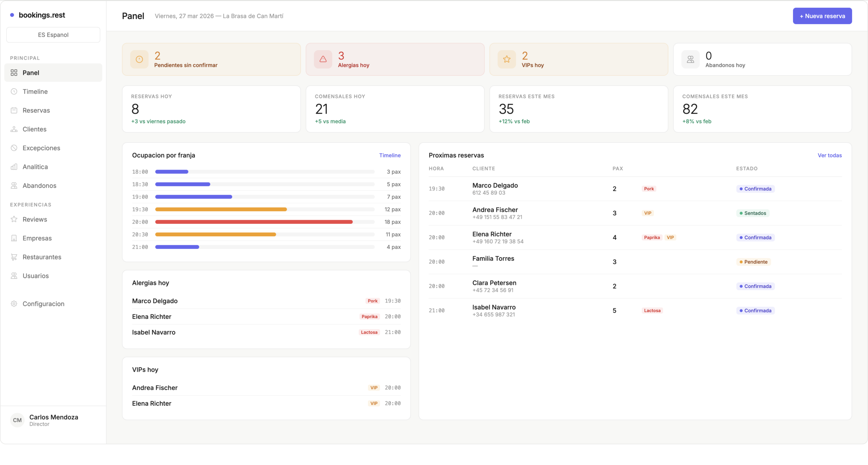Image resolution: width=868 pixels, height=465 pixels.
Task: Click Paprika tag in Elena Richter's table row
Action: pyautogui.click(x=652, y=237)
